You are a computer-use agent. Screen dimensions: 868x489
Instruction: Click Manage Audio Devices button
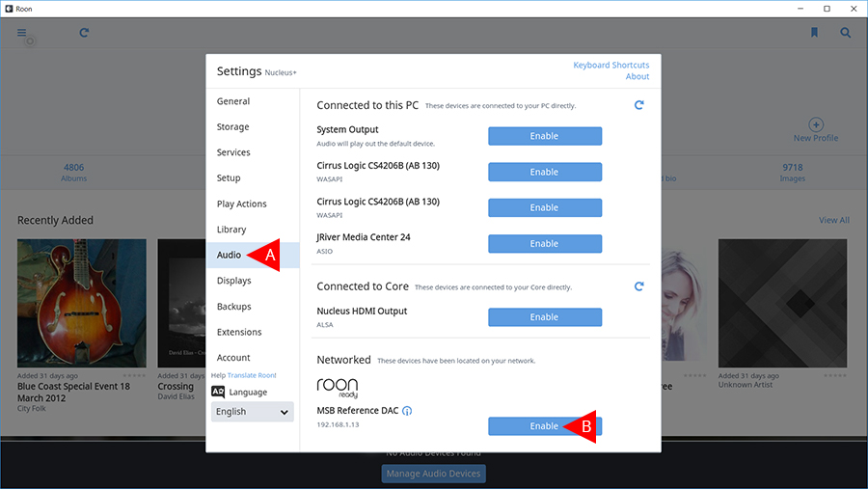[433, 474]
